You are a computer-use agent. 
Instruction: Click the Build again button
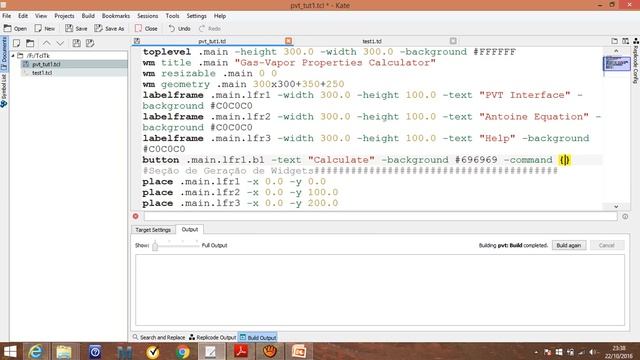[x=569, y=245]
